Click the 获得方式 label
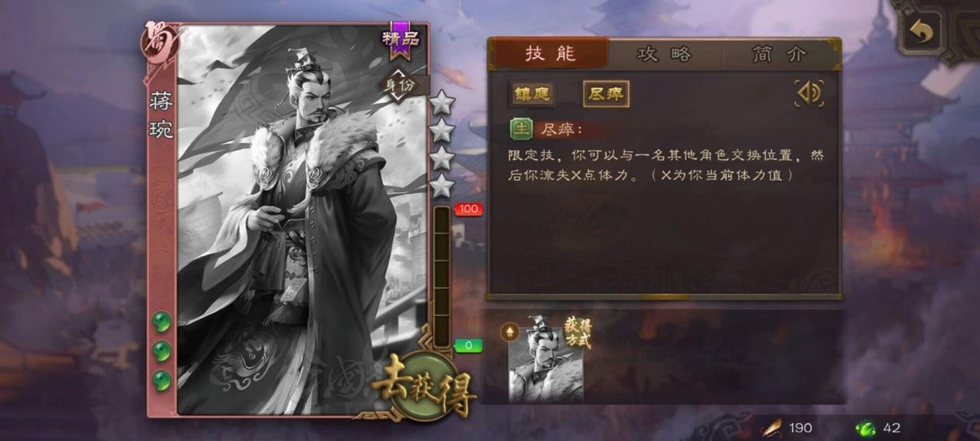Viewport: 980px width, 441px height. click(578, 332)
